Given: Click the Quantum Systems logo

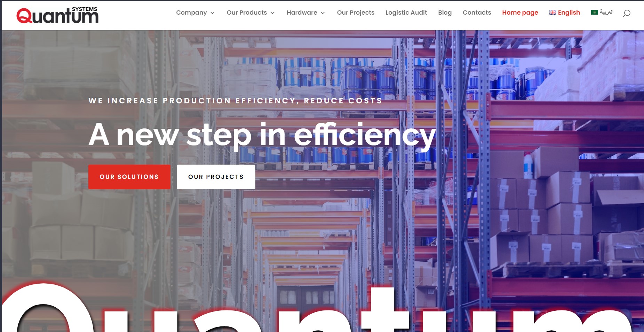Looking at the screenshot, I should click(57, 15).
